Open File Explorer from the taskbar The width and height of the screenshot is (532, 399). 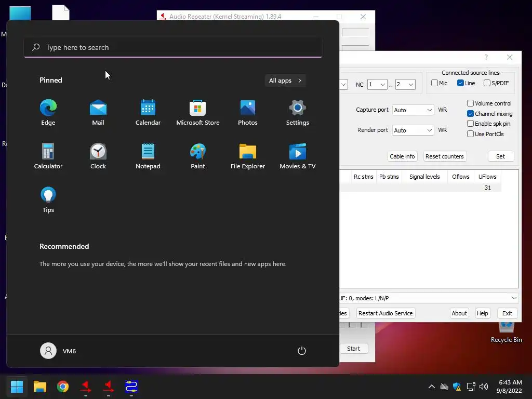point(39,387)
